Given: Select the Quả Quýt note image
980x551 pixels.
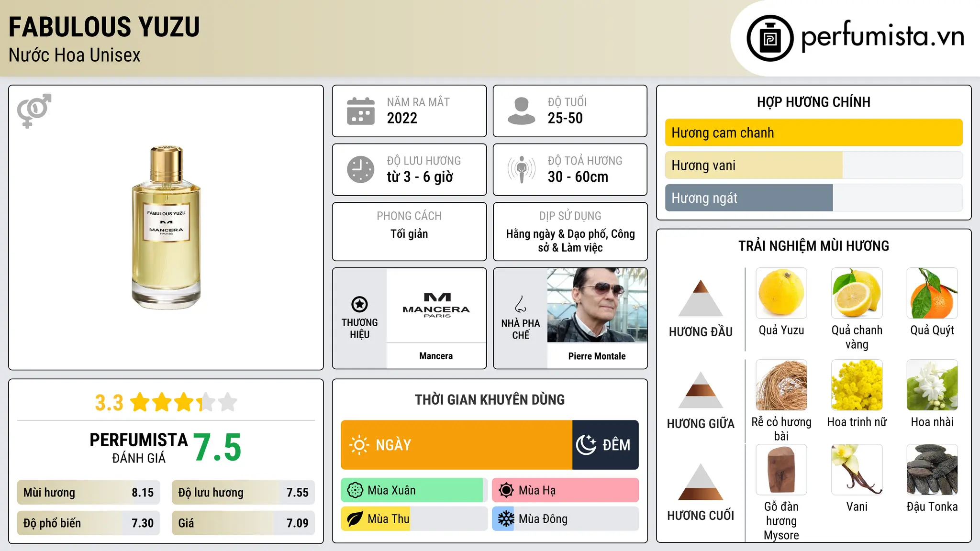Looking at the screenshot, I should click(932, 293).
